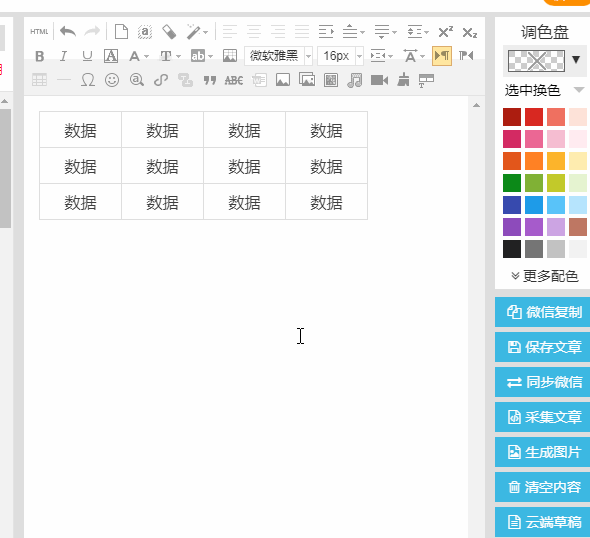Select all content with the select-all icon
This screenshot has width=590, height=538.
tap(145, 32)
